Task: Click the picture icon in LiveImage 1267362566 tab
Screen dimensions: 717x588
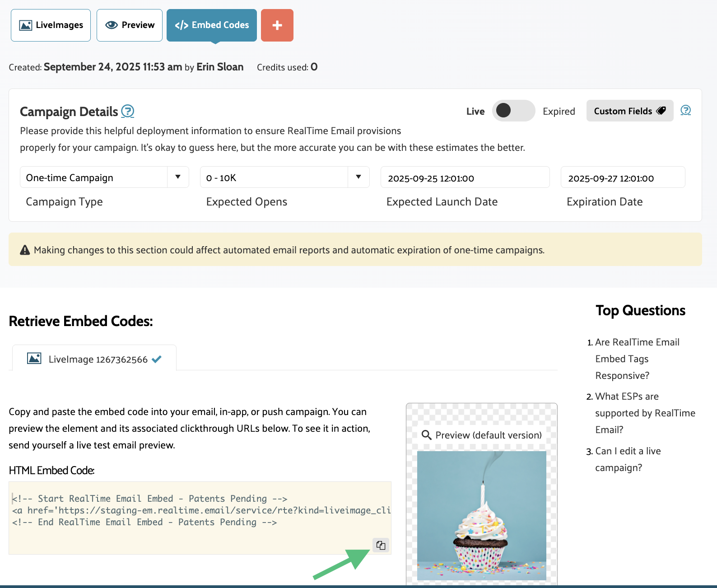Action: [x=34, y=359]
